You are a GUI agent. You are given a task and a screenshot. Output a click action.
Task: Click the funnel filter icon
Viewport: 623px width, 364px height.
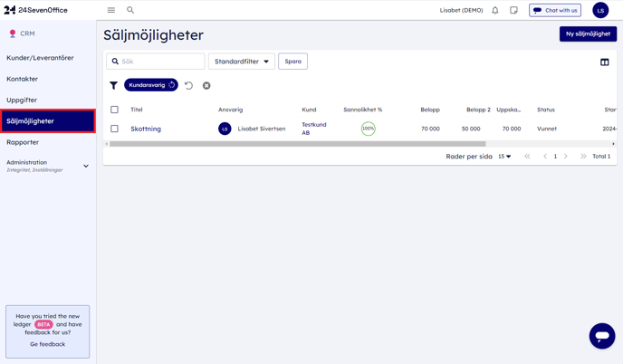[113, 85]
